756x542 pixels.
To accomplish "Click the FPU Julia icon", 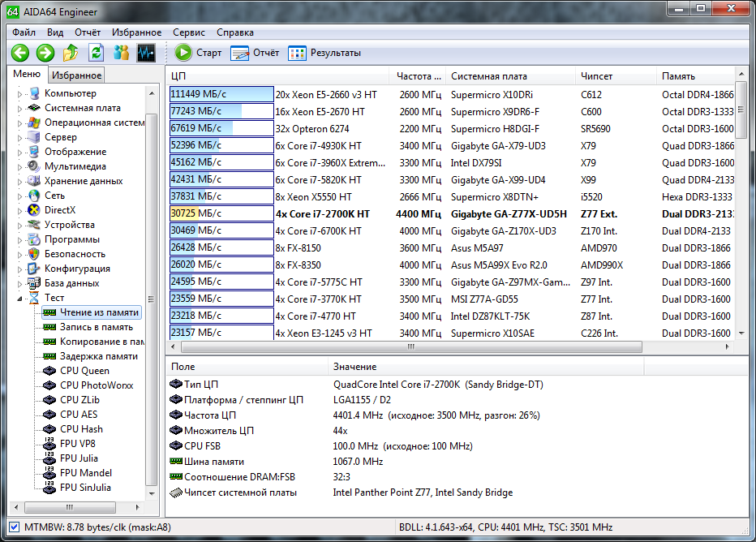I will pos(49,458).
